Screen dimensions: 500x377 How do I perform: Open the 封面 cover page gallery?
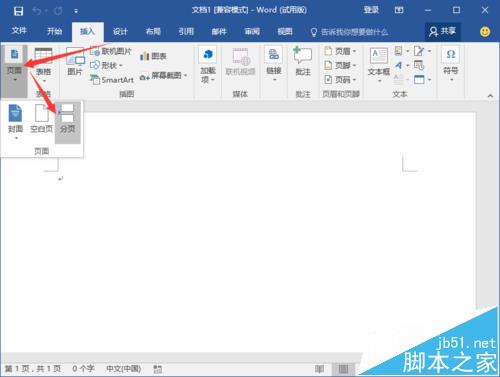(15, 122)
